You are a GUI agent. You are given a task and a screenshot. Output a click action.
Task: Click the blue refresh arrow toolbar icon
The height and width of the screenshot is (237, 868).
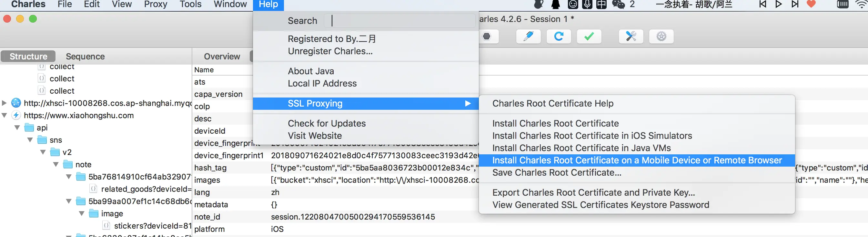559,36
